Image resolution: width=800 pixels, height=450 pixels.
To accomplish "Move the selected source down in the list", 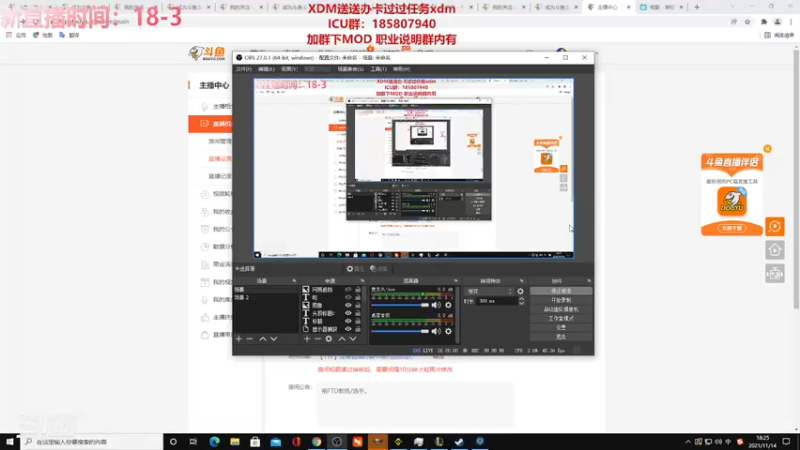I will click(353, 339).
